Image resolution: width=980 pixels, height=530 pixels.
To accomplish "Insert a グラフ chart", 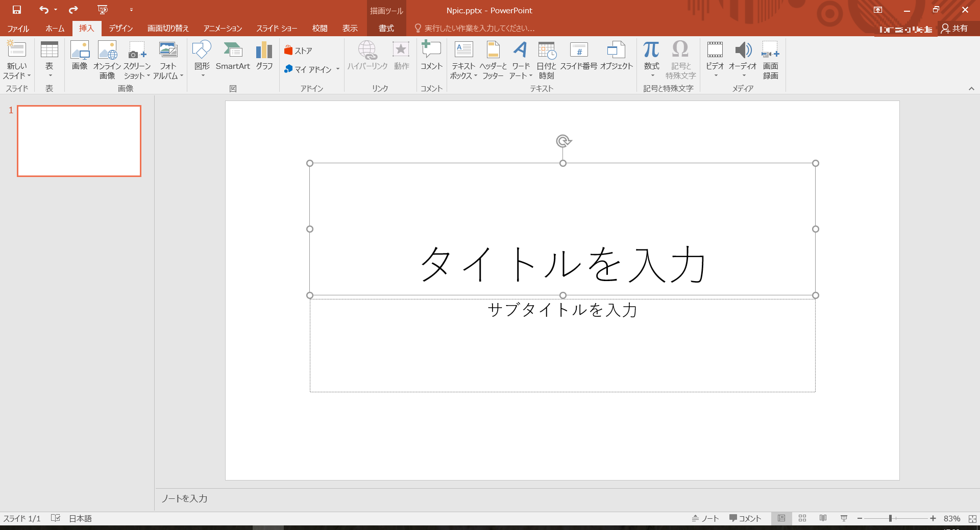I will [264, 56].
